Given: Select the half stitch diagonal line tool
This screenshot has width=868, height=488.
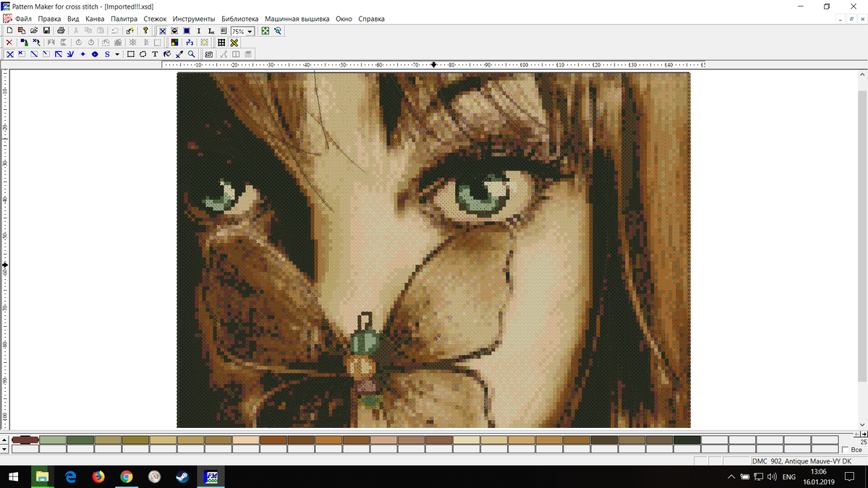Looking at the screenshot, I should point(34,54).
